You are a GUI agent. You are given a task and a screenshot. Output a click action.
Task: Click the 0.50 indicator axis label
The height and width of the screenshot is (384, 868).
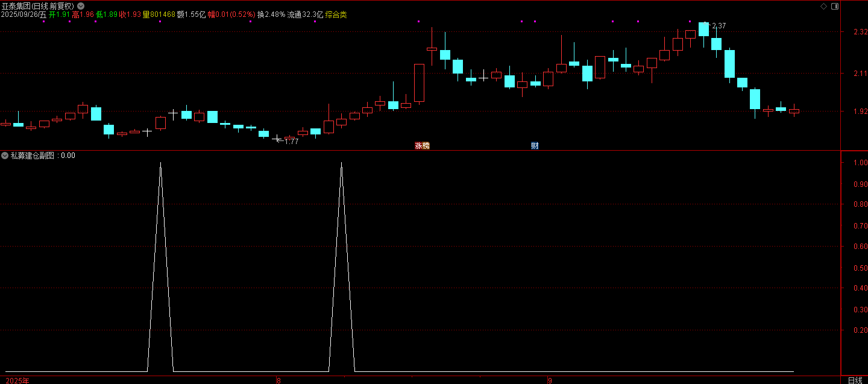pyautogui.click(x=860, y=268)
